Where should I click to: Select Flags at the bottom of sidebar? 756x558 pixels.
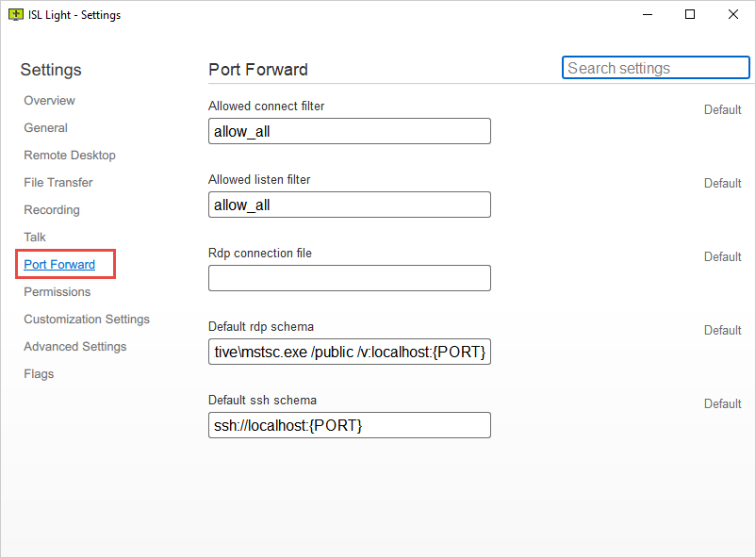pos(39,373)
